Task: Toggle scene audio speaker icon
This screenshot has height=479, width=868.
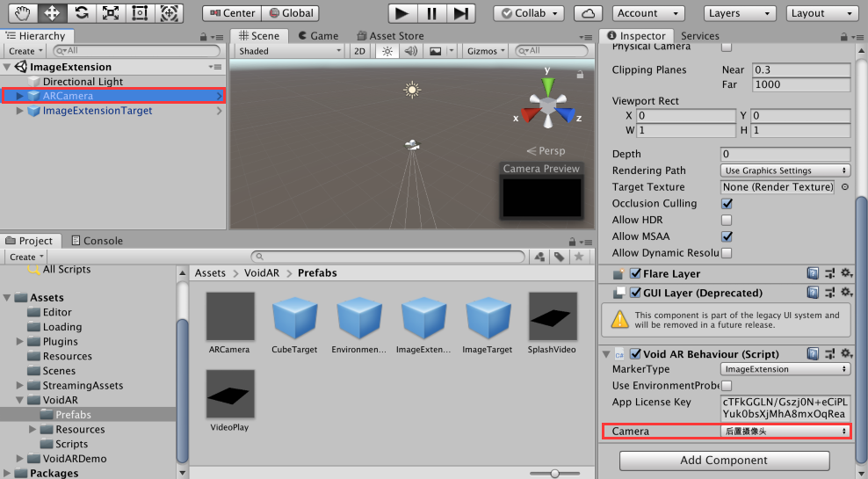Action: (409, 51)
